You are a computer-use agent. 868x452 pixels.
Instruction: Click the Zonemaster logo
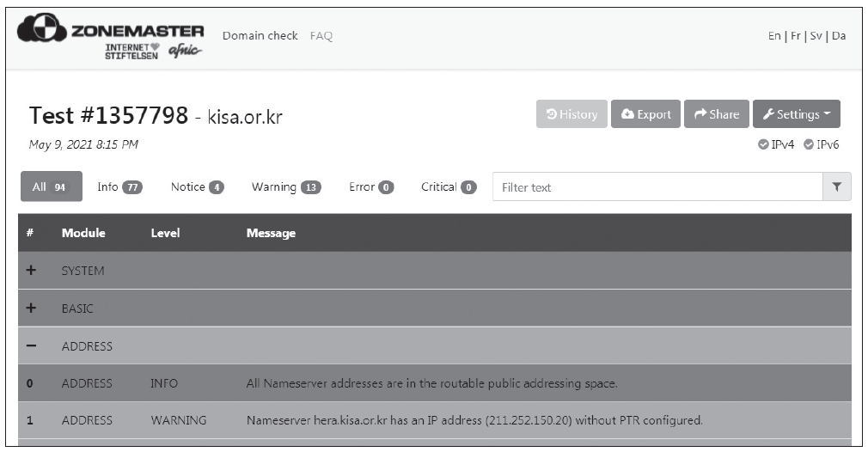(111, 28)
